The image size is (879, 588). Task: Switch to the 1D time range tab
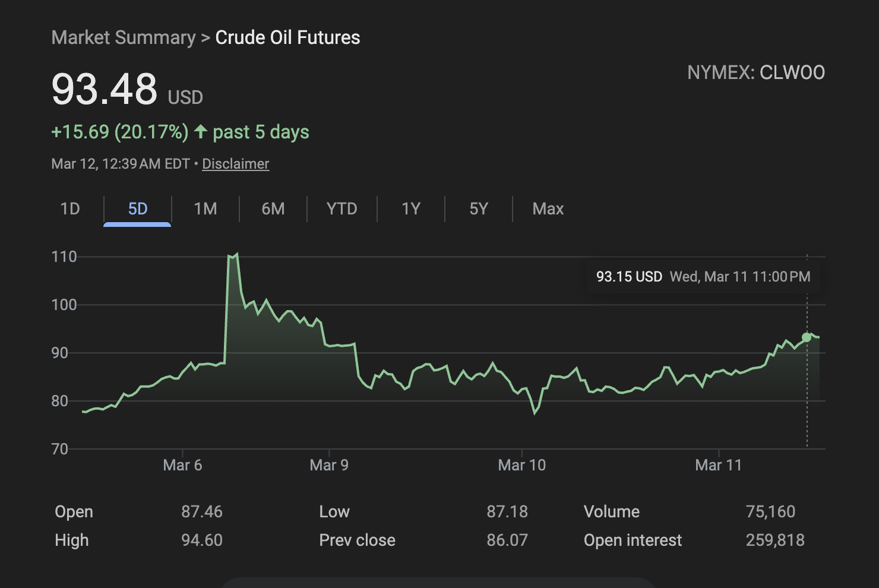pyautogui.click(x=70, y=209)
